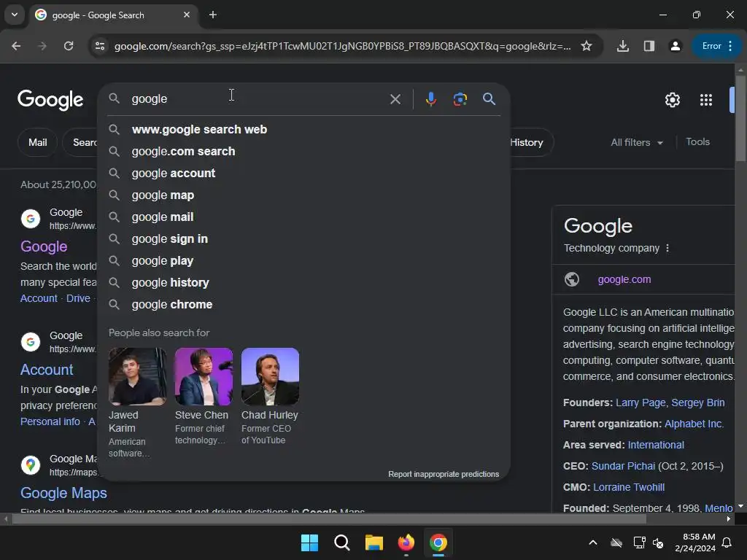Open Chad Hurley thumbnail
Image resolution: width=747 pixels, height=560 pixels.
270,376
